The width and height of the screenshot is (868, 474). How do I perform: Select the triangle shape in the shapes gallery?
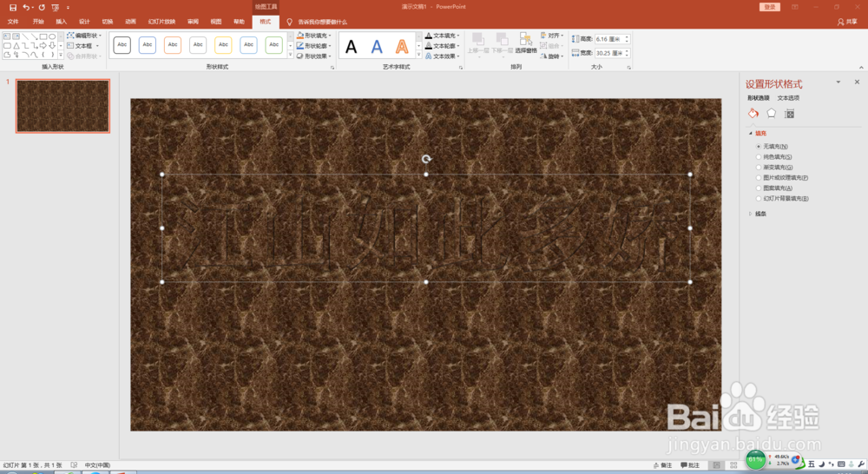[16, 45]
